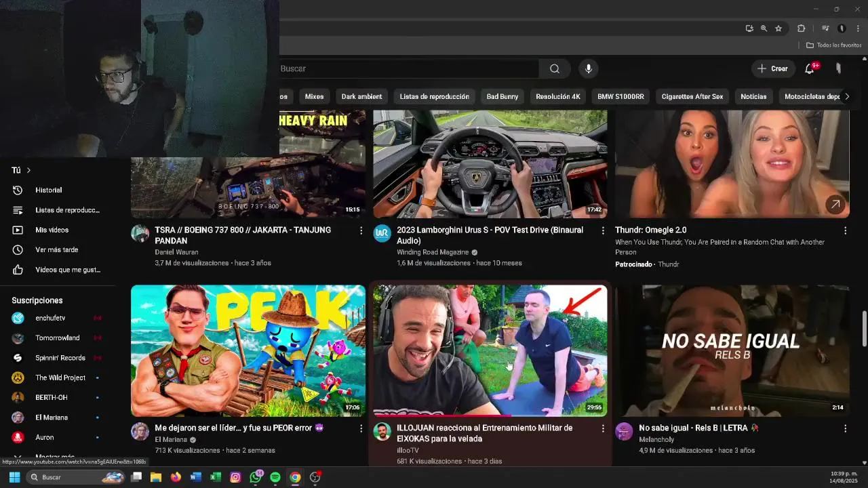The width and height of the screenshot is (868, 488).
Task: Open Windows Start menu
Action: click(14, 477)
